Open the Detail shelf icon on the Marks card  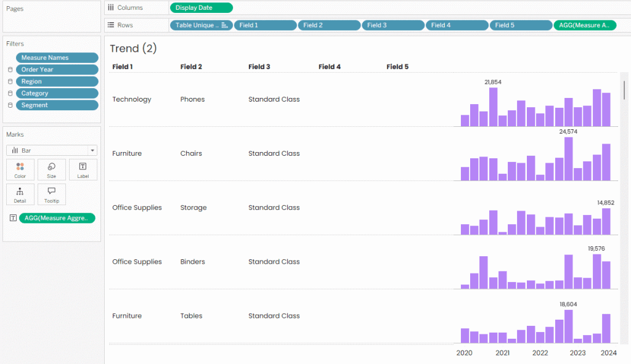(x=20, y=194)
